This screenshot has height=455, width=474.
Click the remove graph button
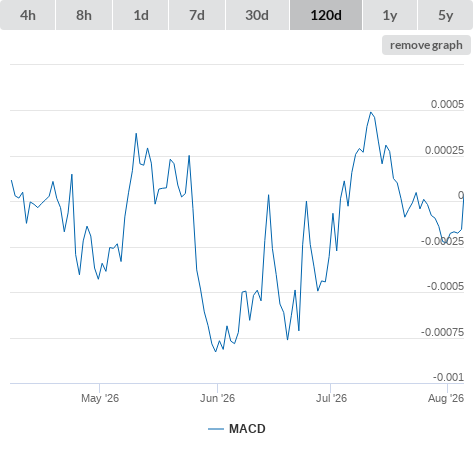(426, 45)
